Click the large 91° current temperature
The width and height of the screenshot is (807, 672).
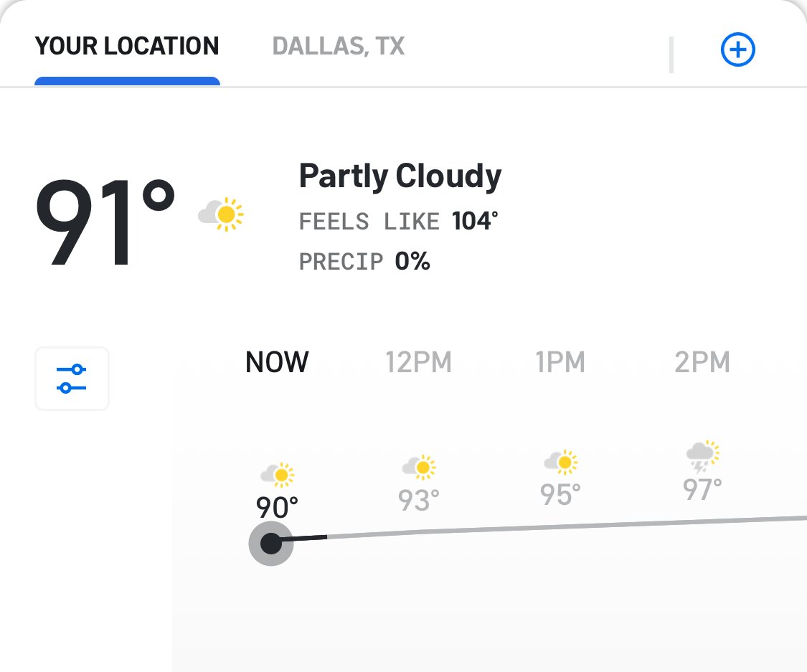[x=105, y=221]
